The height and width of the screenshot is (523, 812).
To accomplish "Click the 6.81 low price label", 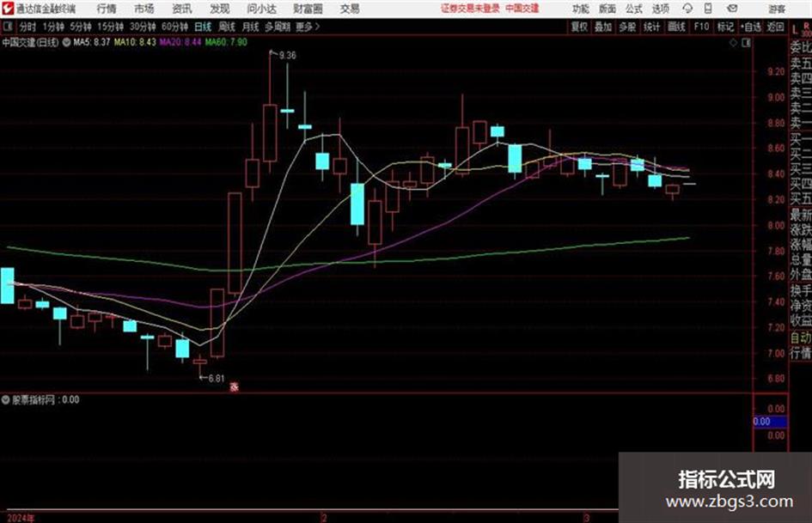I will pyautogui.click(x=217, y=379).
